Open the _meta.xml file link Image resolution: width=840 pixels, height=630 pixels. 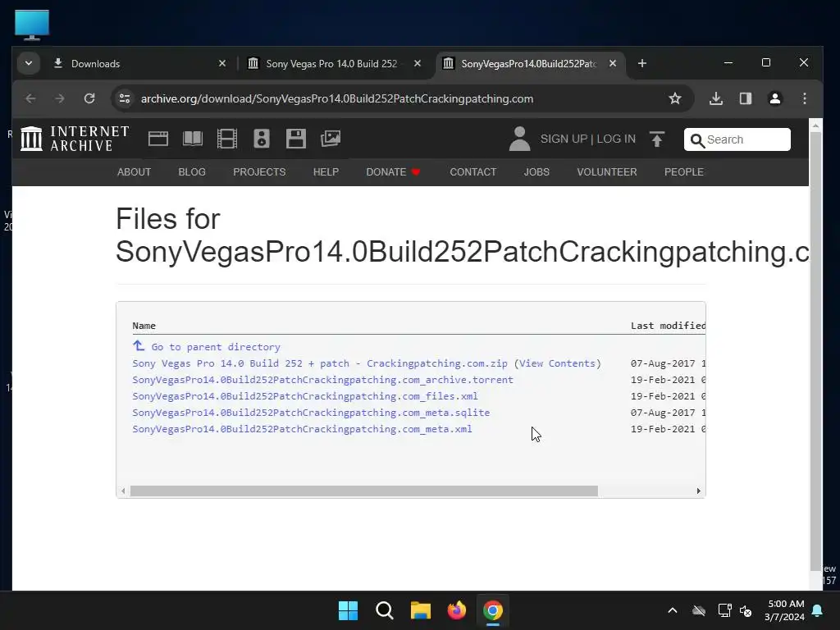pyautogui.click(x=302, y=429)
